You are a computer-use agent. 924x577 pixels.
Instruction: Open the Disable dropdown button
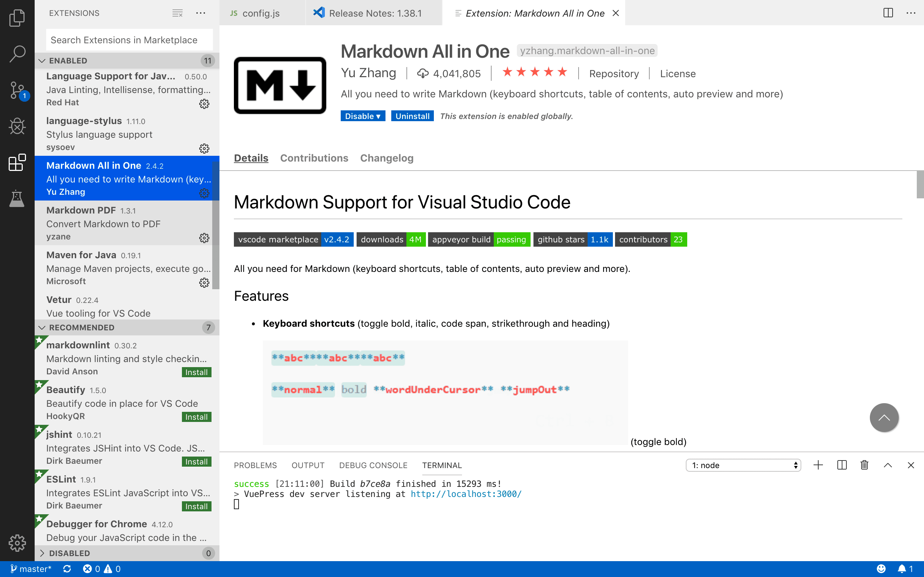362,116
